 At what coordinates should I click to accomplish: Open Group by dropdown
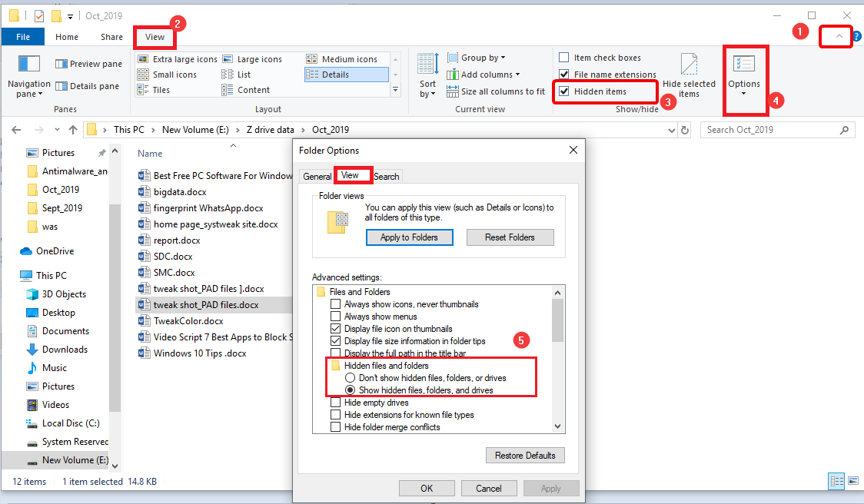pos(476,58)
